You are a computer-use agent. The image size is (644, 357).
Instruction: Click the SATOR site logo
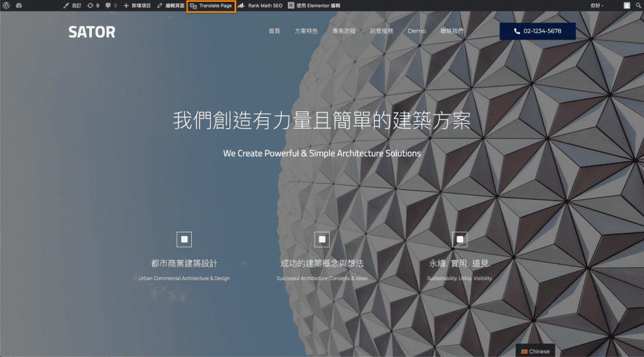(x=92, y=31)
